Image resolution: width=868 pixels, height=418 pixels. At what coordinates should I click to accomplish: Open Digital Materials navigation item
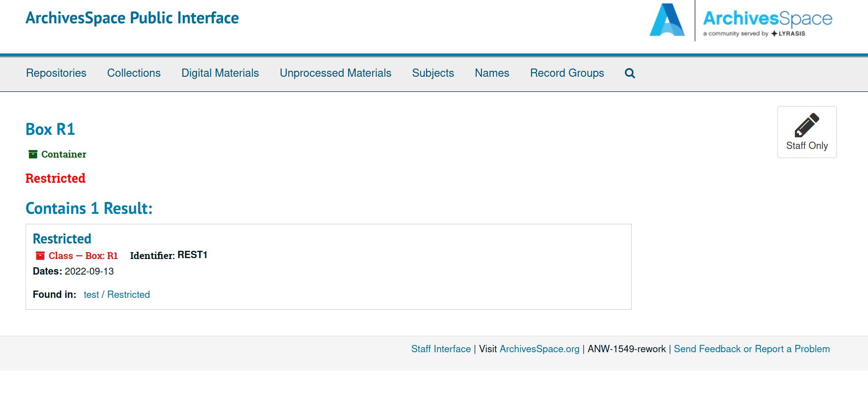pyautogui.click(x=220, y=73)
